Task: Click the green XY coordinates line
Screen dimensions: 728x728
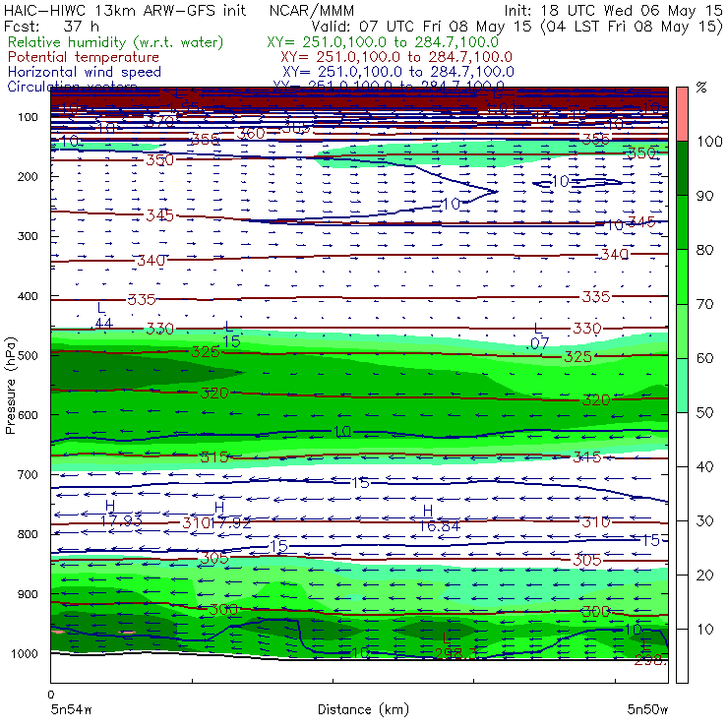Action: click(383, 42)
